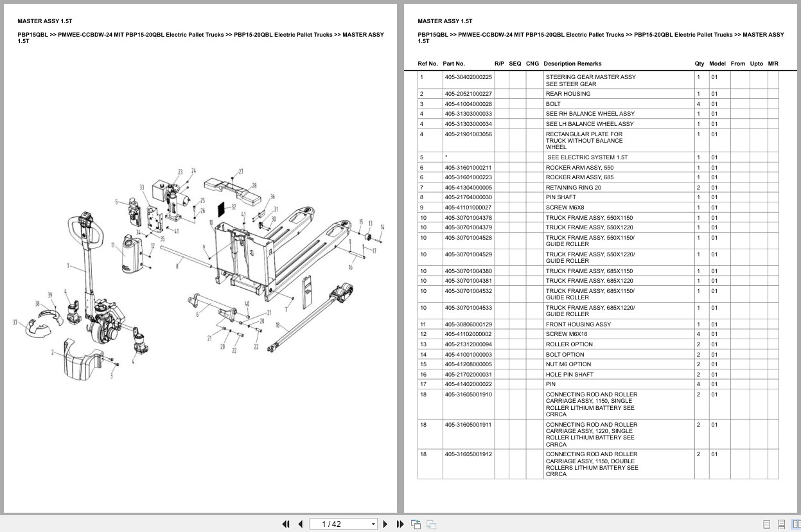Screen dimensions: 801x532
Task: Click the Ref No. column header
Action: tap(428, 64)
